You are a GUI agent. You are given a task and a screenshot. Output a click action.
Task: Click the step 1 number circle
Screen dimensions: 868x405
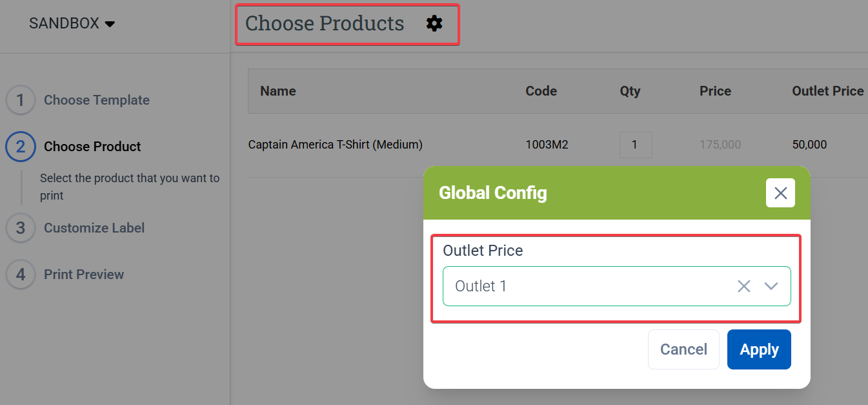coord(21,100)
